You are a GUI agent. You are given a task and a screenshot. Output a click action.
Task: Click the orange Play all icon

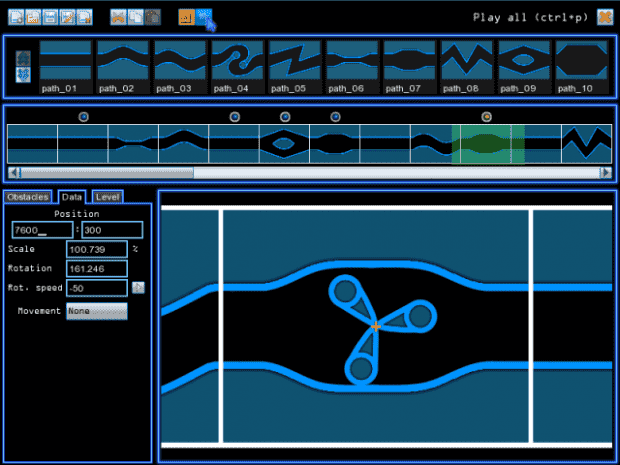(605, 17)
